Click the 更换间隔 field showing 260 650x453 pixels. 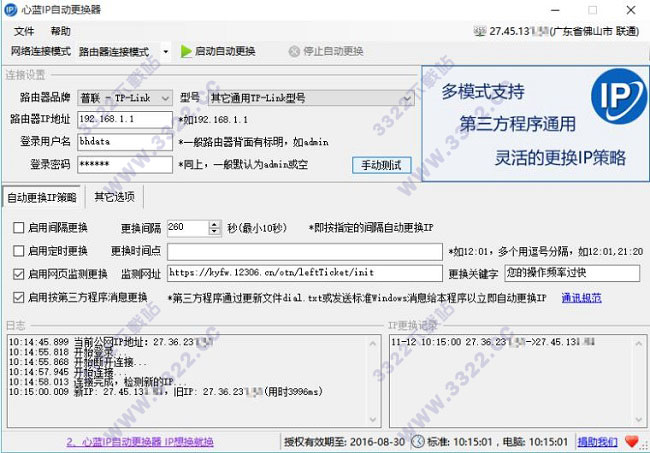point(188,228)
